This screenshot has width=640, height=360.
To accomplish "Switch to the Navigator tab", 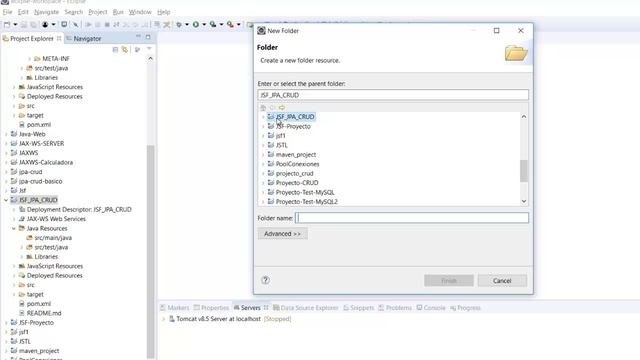I will click(x=83, y=38).
